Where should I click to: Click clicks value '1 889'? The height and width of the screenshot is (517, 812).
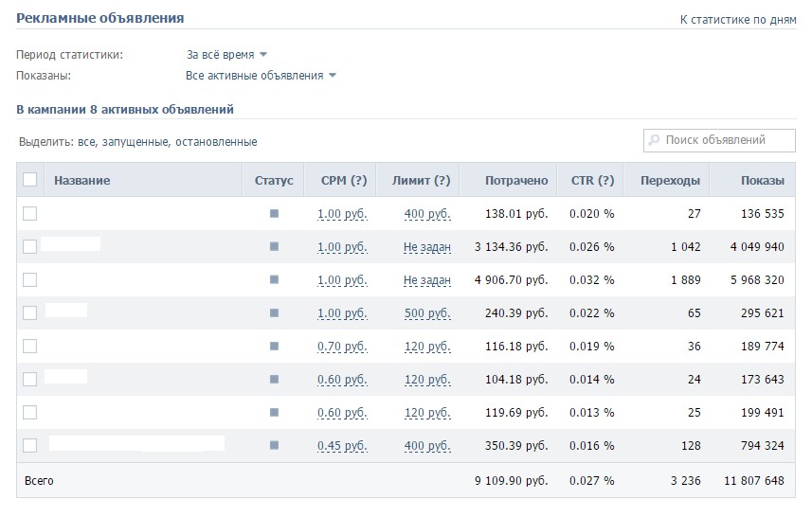coord(686,280)
